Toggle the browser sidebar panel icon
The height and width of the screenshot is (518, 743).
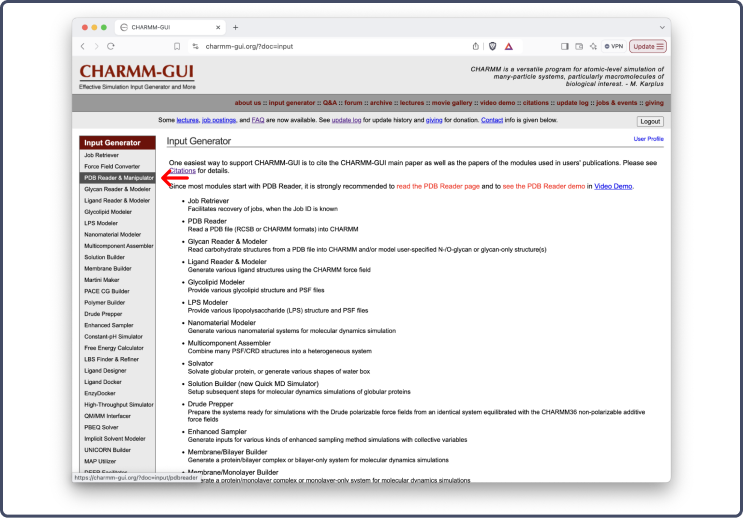coord(565,46)
